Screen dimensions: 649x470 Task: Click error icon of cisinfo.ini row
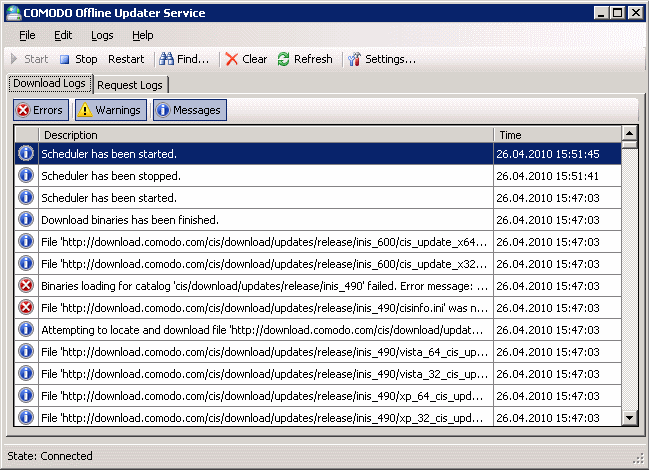(x=26, y=307)
